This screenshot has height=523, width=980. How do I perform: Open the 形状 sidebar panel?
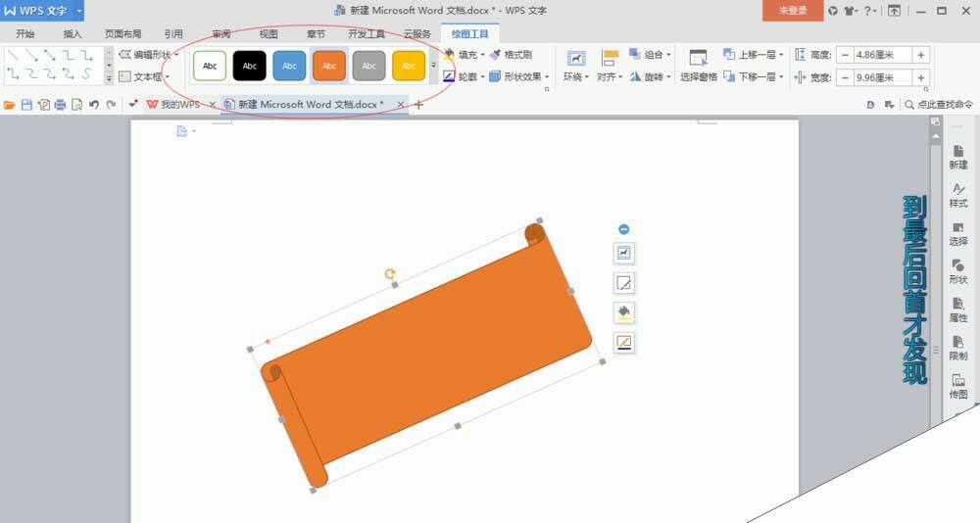pos(958,272)
